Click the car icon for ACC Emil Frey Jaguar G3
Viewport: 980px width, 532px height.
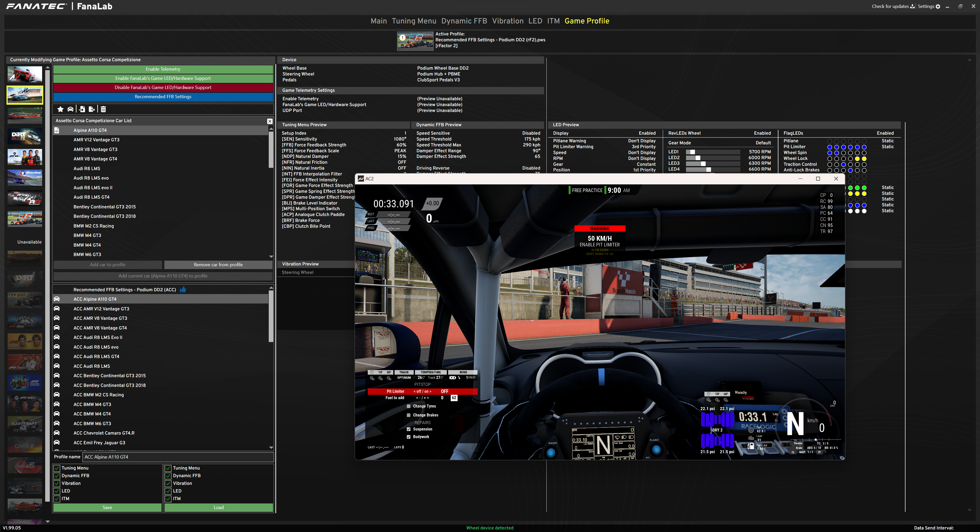(57, 442)
